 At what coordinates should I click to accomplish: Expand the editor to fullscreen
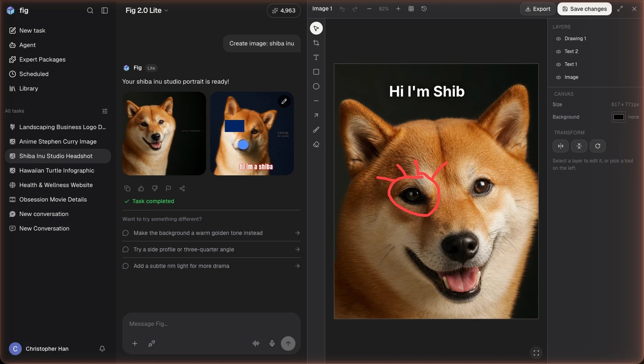(620, 9)
